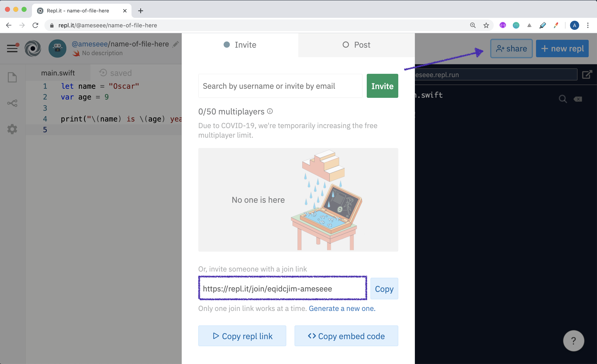Viewport: 597px width, 364px height.
Task: Click the pencil icon to edit repl name
Action: (x=176, y=44)
